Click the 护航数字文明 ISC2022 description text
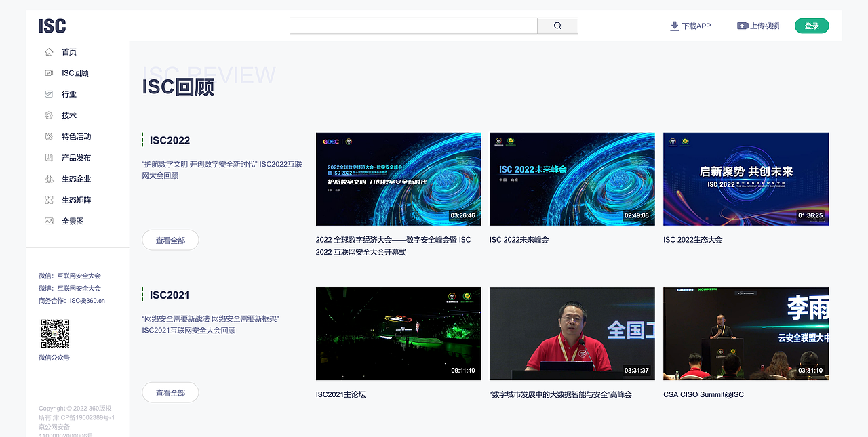The height and width of the screenshot is (437, 868). [x=222, y=169]
